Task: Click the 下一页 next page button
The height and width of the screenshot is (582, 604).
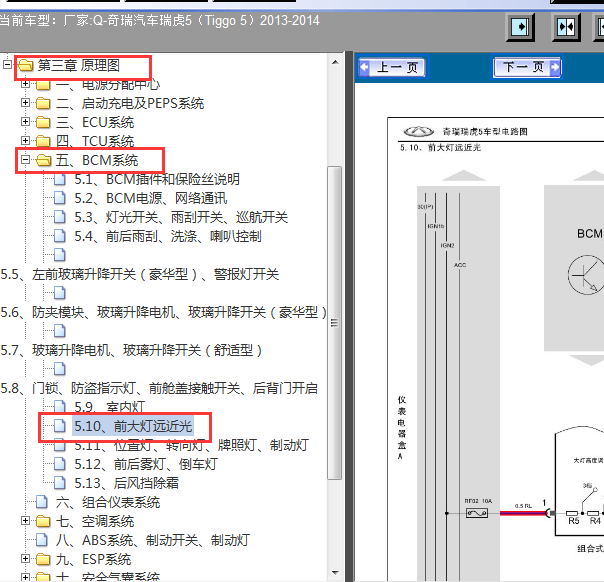Action: [x=527, y=67]
